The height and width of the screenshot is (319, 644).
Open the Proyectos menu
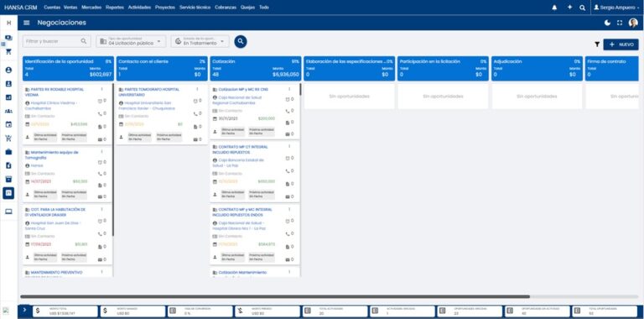coord(165,8)
